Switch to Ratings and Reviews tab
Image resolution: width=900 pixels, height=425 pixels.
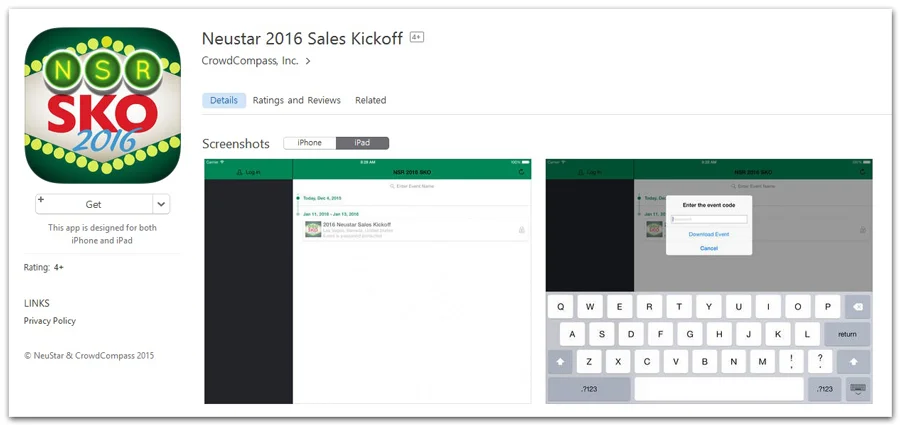click(297, 100)
